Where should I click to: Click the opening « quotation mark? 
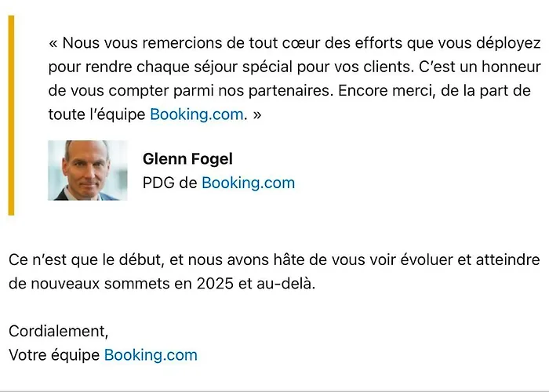click(x=53, y=43)
